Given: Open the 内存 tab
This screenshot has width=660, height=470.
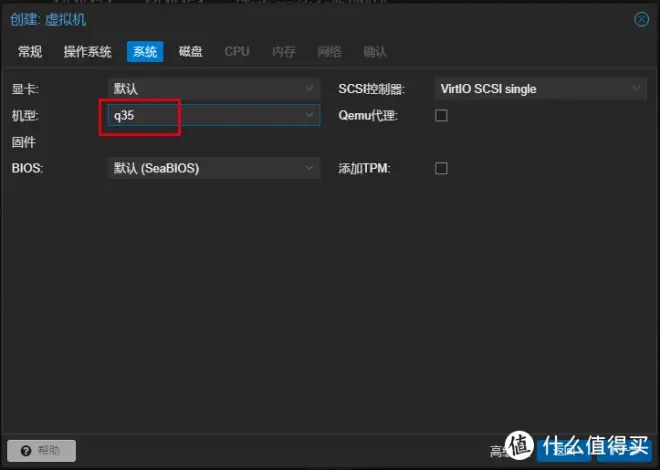Looking at the screenshot, I should (284, 51).
